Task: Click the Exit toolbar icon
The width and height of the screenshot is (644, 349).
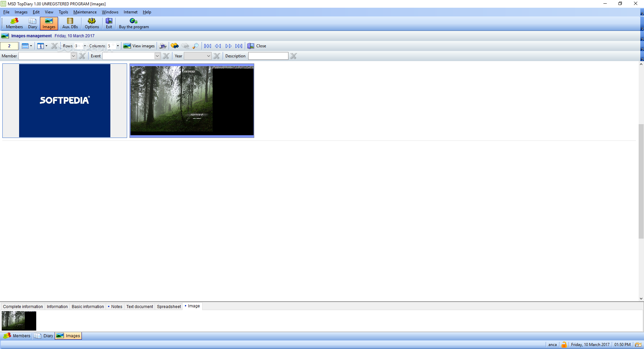Action: tap(109, 23)
